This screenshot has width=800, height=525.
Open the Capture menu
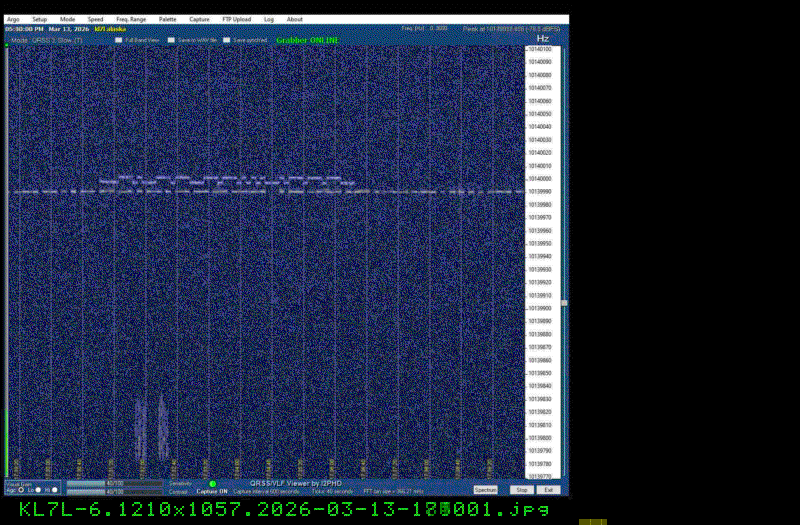[200, 19]
